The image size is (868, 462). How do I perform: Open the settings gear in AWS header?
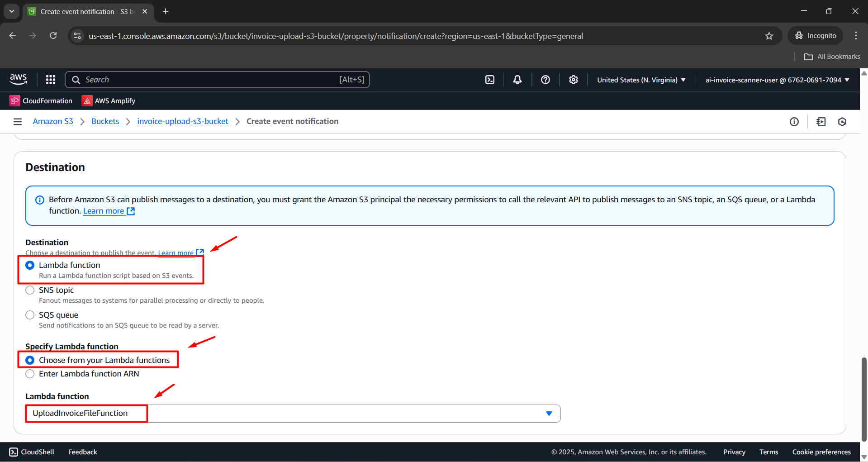point(574,80)
